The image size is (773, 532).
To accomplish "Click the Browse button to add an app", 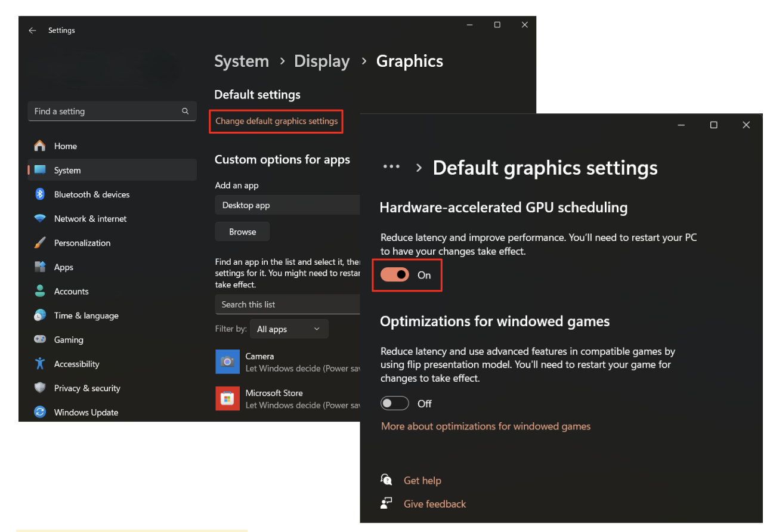I will coord(242,231).
